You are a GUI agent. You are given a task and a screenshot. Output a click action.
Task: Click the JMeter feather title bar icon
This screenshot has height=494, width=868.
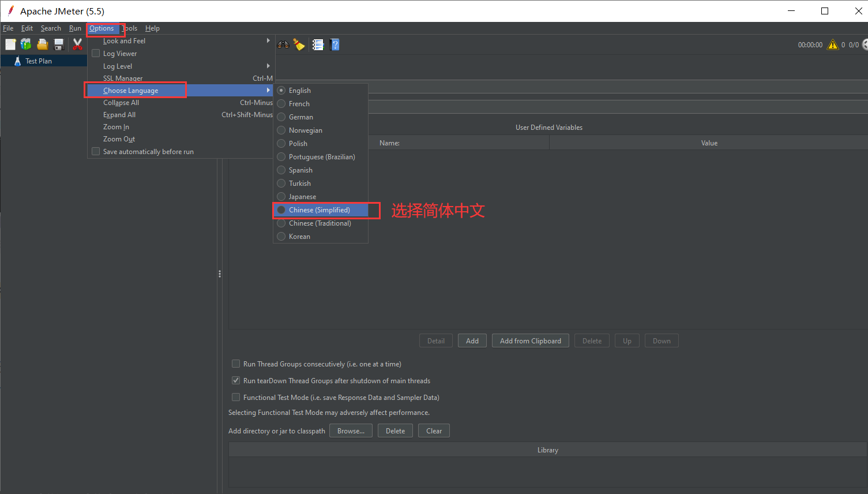[x=10, y=11]
